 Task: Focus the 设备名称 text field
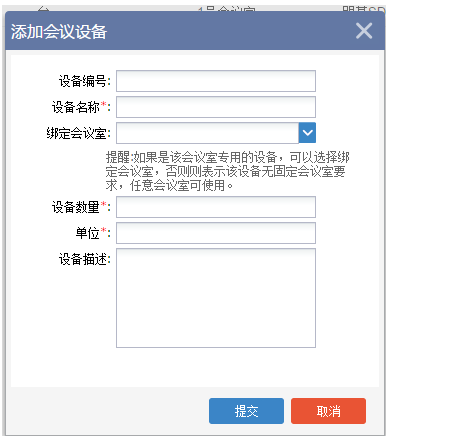[x=216, y=107]
